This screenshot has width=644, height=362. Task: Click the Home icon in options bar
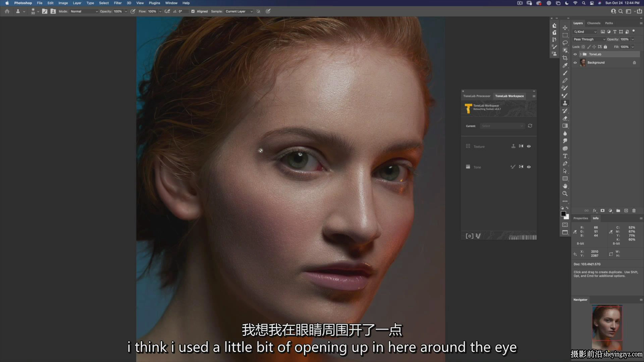pos(7,11)
